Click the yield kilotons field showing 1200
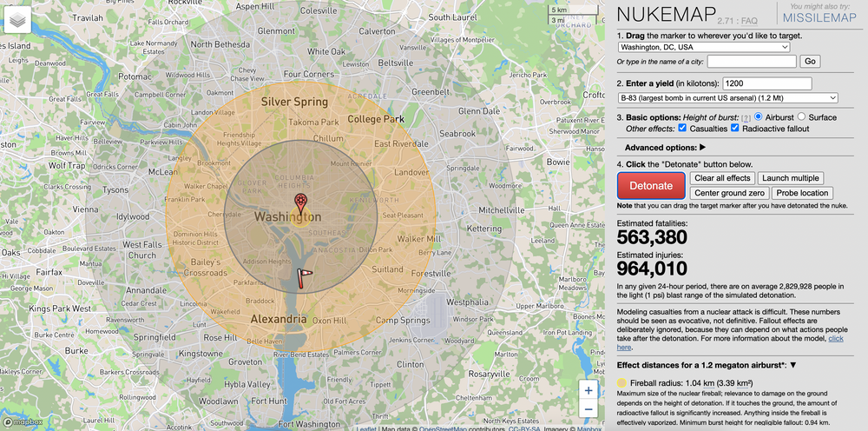This screenshot has width=868, height=431. [x=767, y=83]
